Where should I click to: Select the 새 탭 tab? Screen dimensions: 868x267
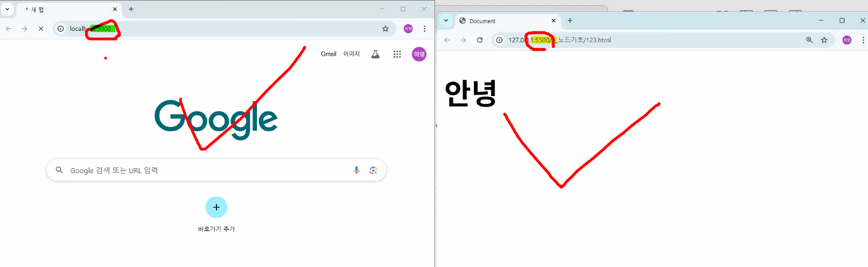tap(69, 10)
